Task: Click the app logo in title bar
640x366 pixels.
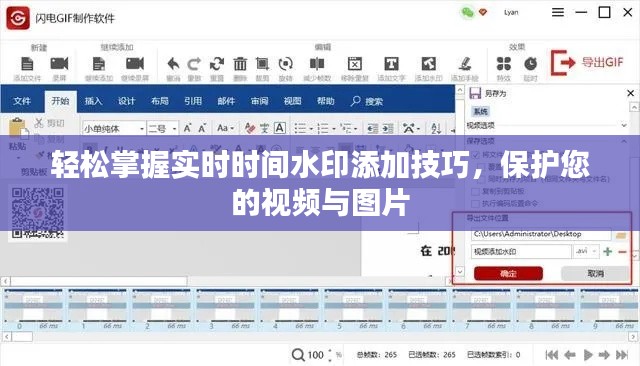Action: click(18, 18)
